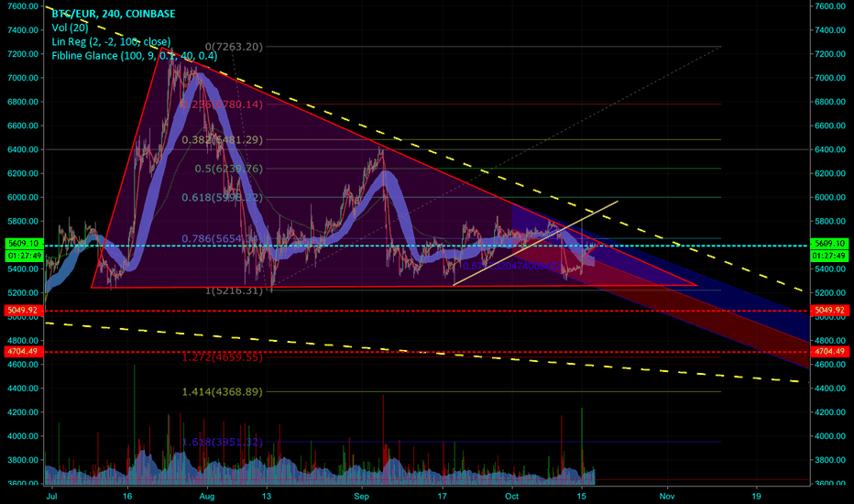Image resolution: width=854 pixels, height=504 pixels.
Task: Select the red 5049.92 price tag on left axis
Action: click(x=24, y=310)
